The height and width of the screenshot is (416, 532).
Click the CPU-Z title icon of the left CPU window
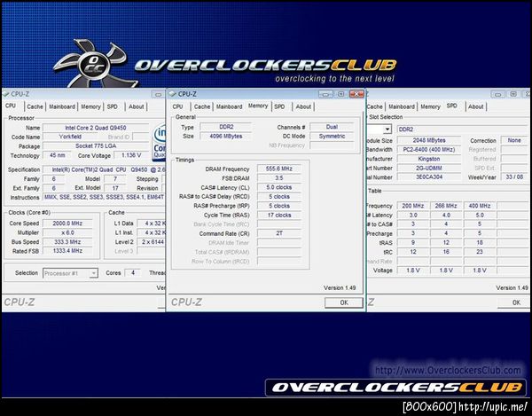[x=6, y=94]
